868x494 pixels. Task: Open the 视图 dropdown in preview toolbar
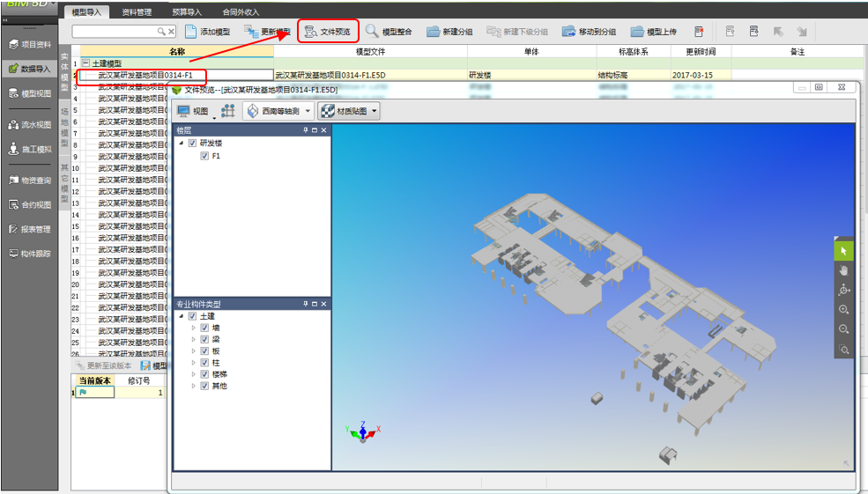coord(196,111)
